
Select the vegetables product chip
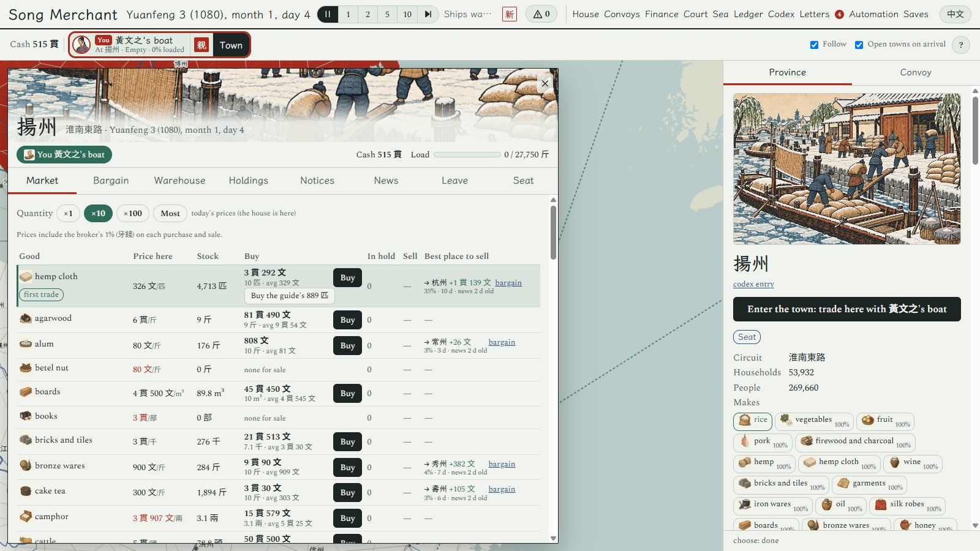(x=814, y=421)
